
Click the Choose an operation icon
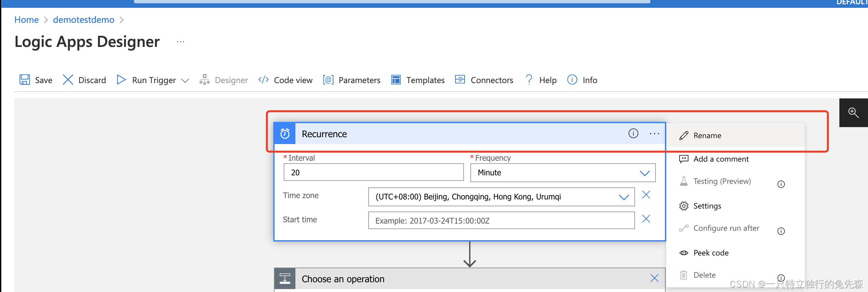click(x=285, y=279)
